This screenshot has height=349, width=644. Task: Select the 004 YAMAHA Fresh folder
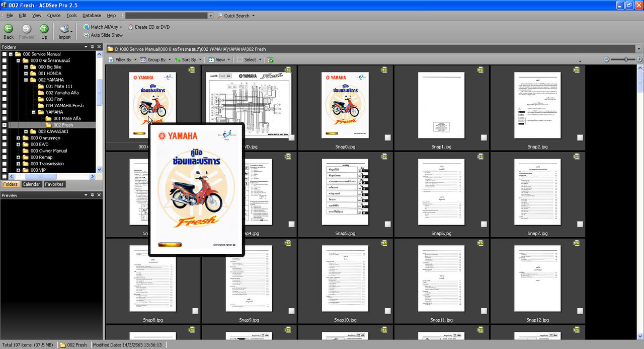64,106
